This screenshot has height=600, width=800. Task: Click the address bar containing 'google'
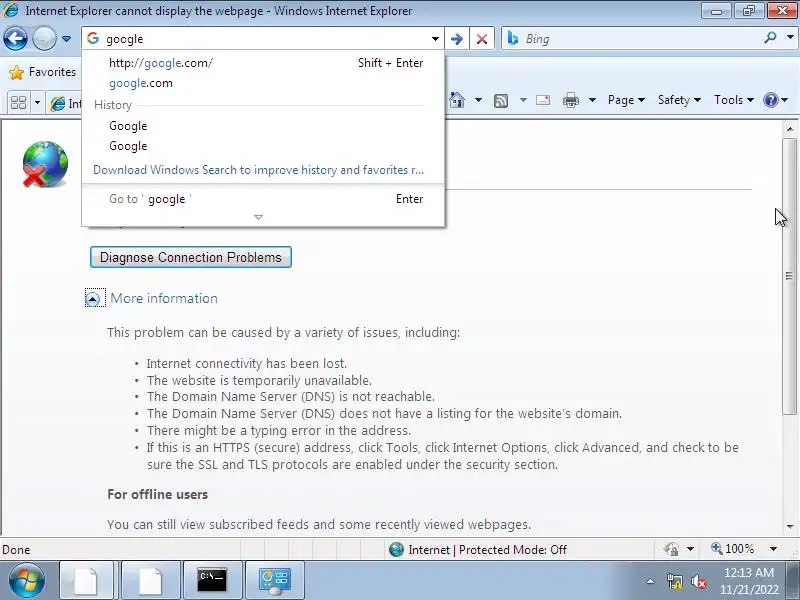(x=264, y=39)
